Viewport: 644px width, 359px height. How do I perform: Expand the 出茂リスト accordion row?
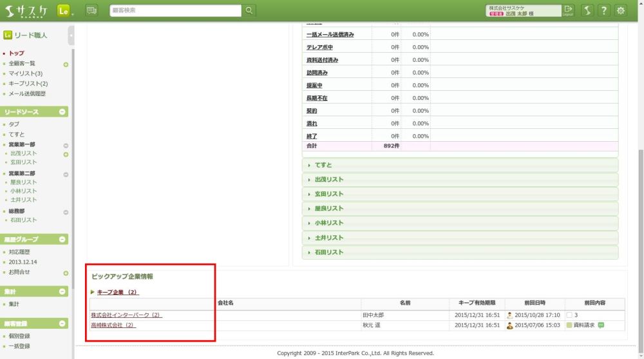pos(459,179)
